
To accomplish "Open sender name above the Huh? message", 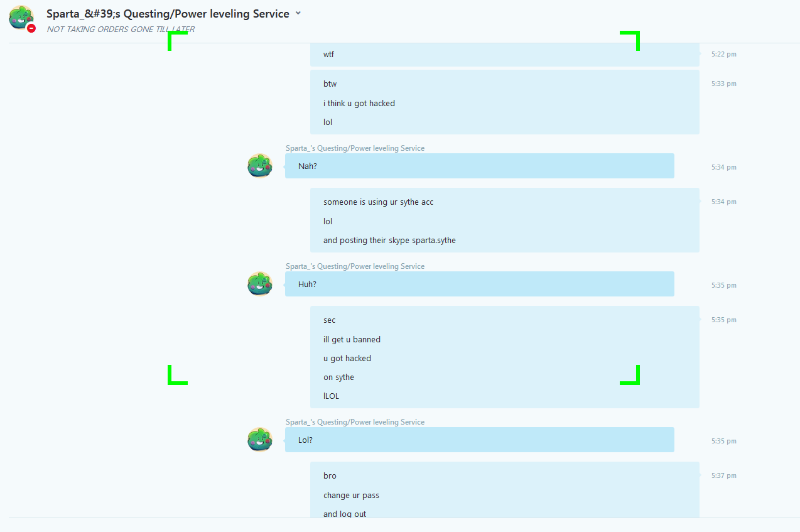I will point(355,266).
